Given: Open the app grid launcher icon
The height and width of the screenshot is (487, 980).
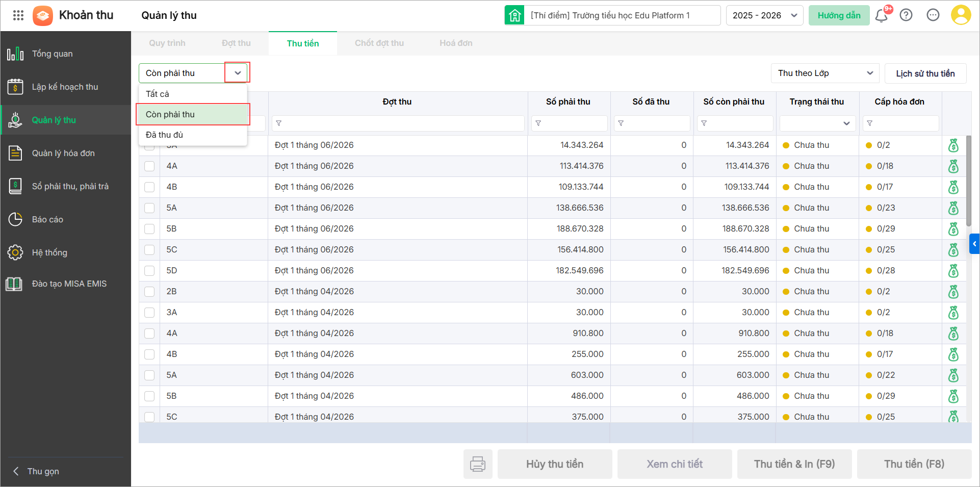Looking at the screenshot, I should pos(18,15).
